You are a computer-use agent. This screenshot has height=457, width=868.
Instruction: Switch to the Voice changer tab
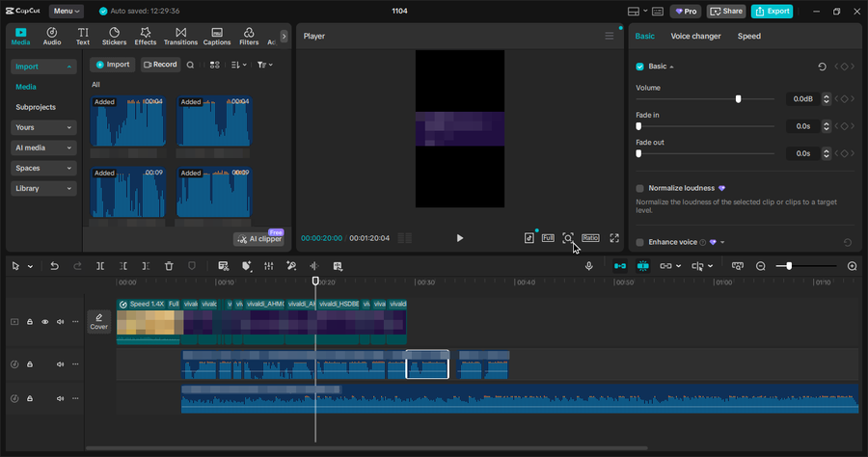(x=695, y=36)
